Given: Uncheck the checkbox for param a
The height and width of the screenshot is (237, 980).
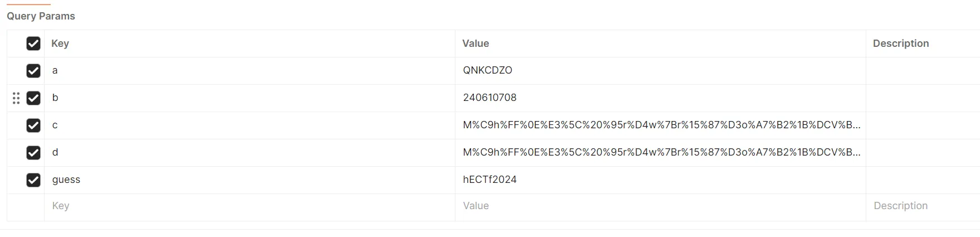Looking at the screenshot, I should (33, 71).
